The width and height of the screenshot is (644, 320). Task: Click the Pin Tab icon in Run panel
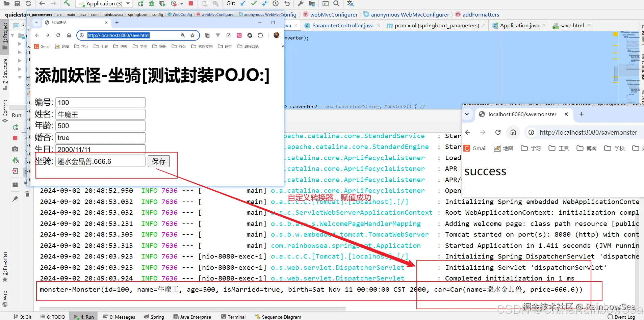(15, 199)
